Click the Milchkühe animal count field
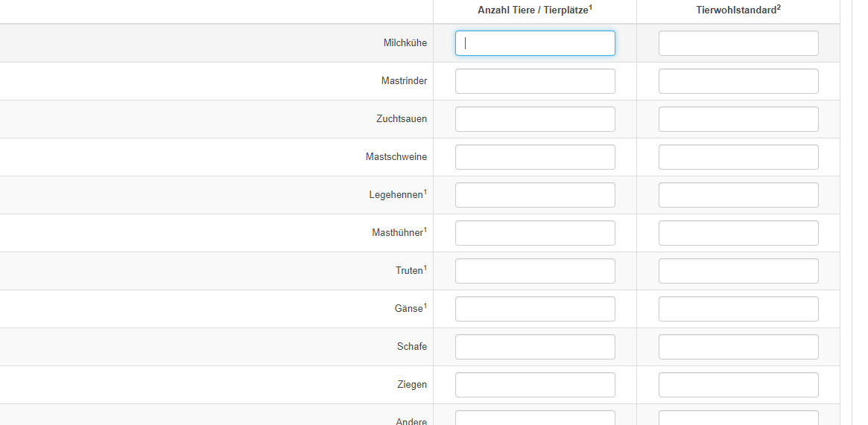Screen dimensions: 868x425 click(535, 43)
